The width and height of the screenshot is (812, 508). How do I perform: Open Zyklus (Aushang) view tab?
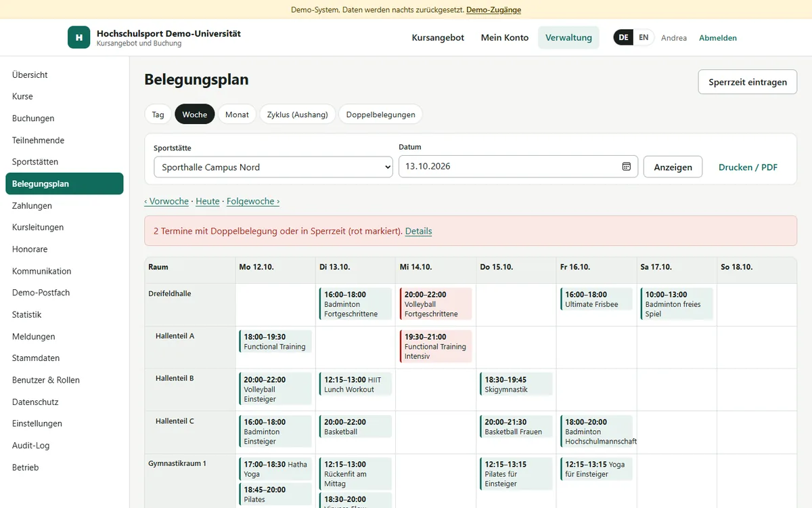(298, 114)
